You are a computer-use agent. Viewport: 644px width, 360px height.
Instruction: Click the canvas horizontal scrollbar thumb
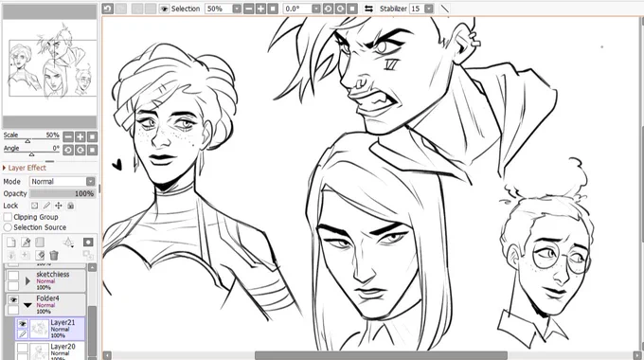point(381,355)
